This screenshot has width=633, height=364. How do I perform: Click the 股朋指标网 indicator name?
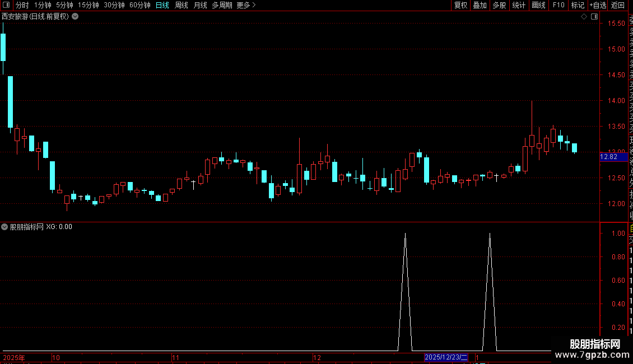[x=27, y=227]
